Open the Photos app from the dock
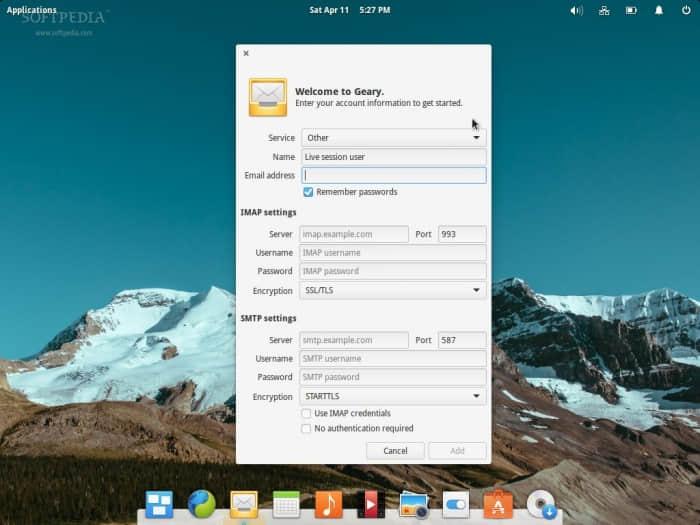The width and height of the screenshot is (700, 525). point(413,504)
